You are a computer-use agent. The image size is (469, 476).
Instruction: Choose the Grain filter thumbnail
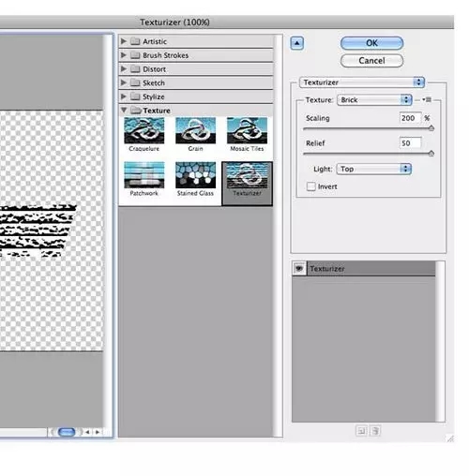[x=195, y=130]
